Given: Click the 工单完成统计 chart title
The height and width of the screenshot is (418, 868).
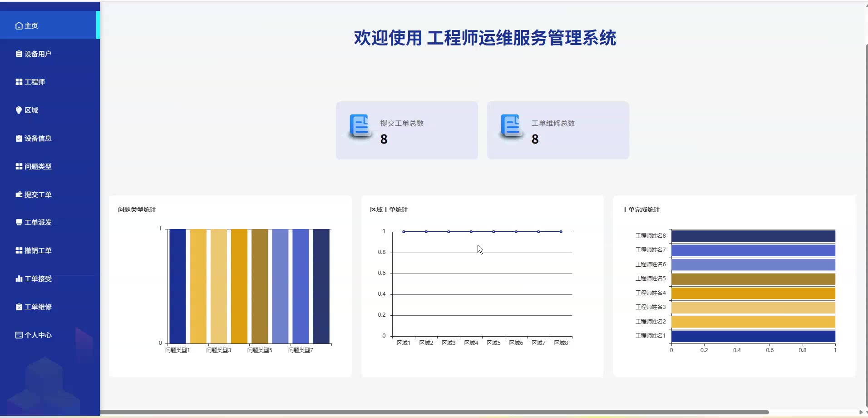Looking at the screenshot, I should point(641,209).
